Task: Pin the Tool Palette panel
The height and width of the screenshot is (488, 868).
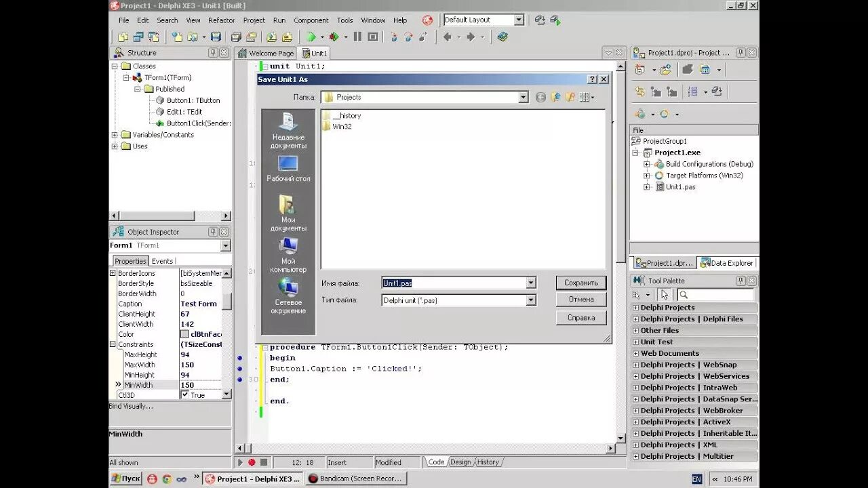Action: point(741,281)
